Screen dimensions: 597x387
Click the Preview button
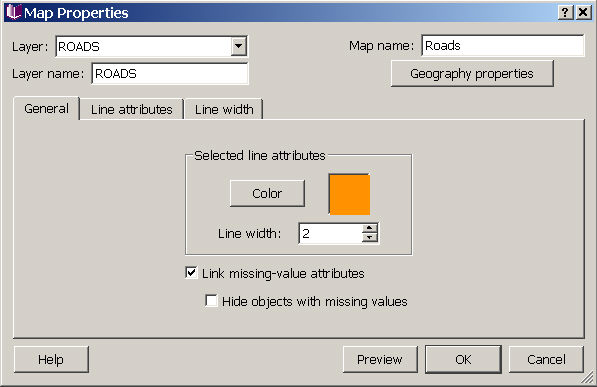click(x=380, y=359)
